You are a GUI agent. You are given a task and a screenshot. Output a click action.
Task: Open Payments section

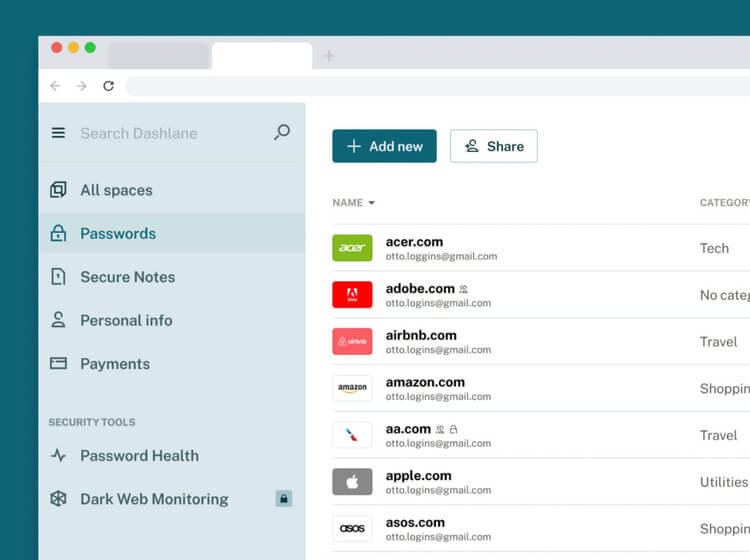pos(172,364)
